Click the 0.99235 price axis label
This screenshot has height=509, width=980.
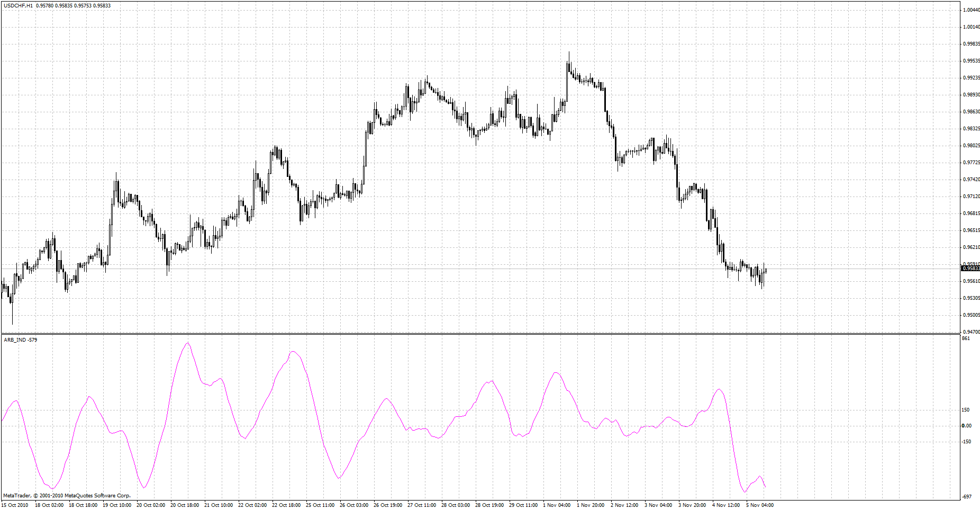click(972, 78)
